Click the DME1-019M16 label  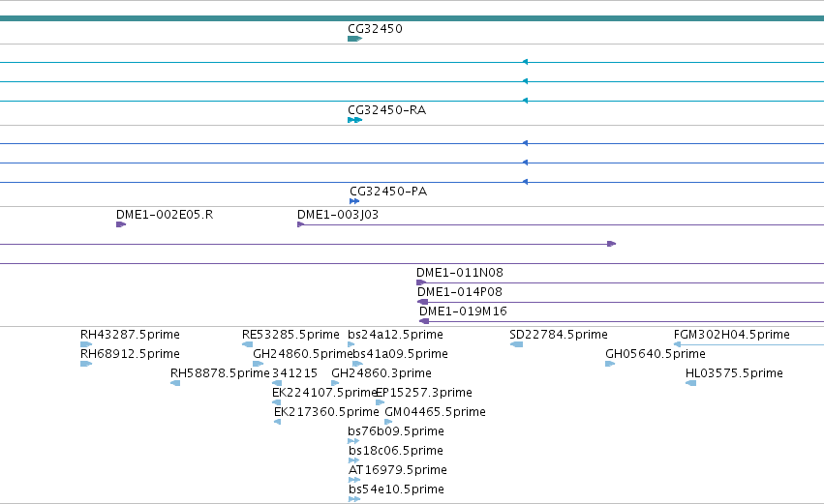tap(463, 311)
